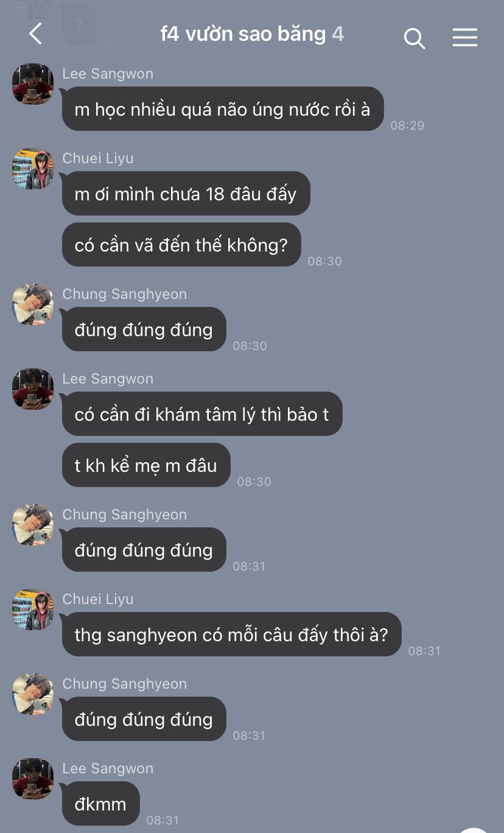Go back using the left arrow
This screenshot has width=504, height=833.
[36, 34]
